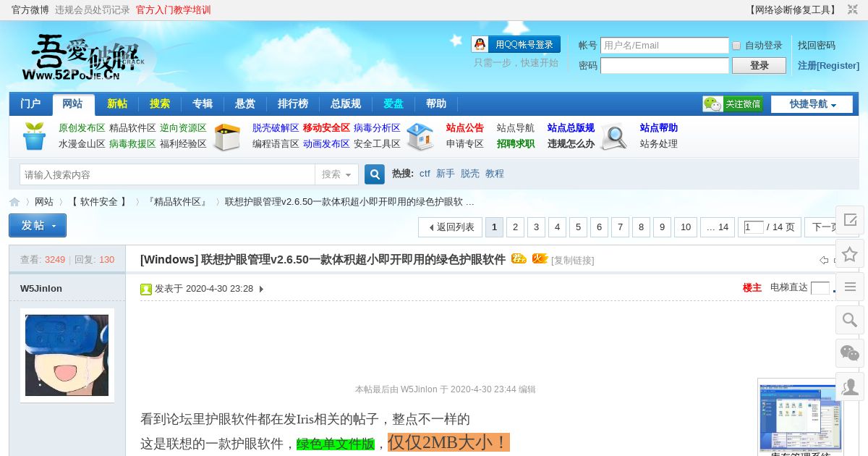Viewport: 868px width, 456px height.
Task: Focus the username/Email input field
Action: 665,46
